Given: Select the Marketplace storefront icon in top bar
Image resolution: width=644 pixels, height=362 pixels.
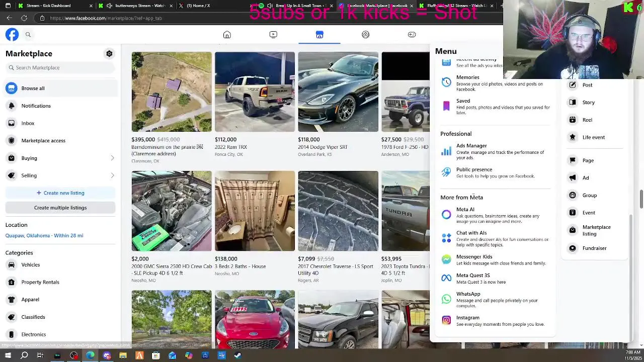Looking at the screenshot, I should [319, 34].
